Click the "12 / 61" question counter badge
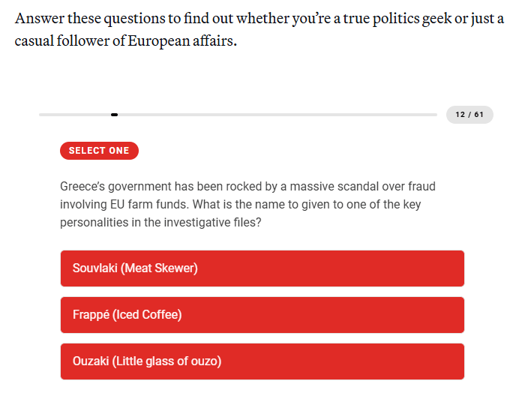 pyautogui.click(x=469, y=115)
